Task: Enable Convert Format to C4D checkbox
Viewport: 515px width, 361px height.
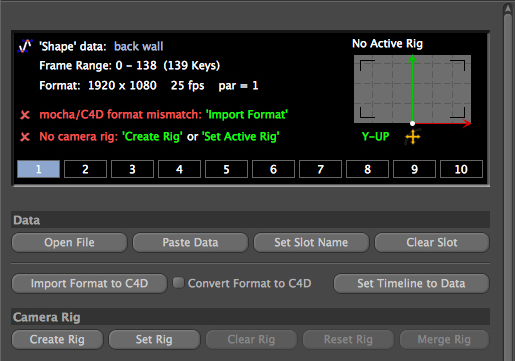Action: [x=178, y=283]
